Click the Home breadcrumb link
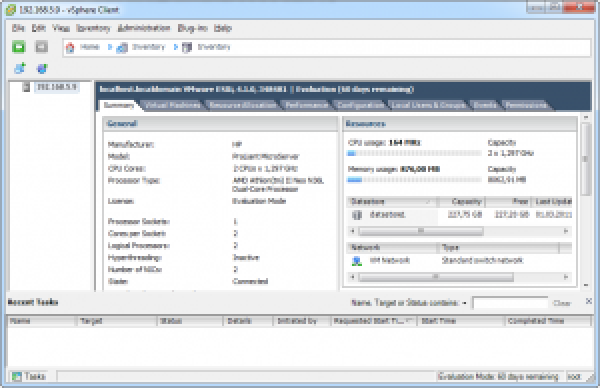This screenshot has height=388, width=600. (90, 47)
